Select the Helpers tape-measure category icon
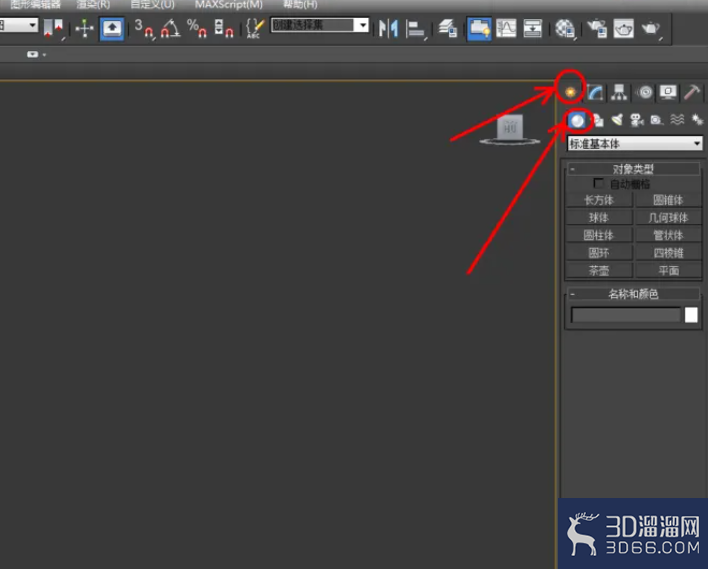Screen dimensions: 708x569 click(657, 120)
